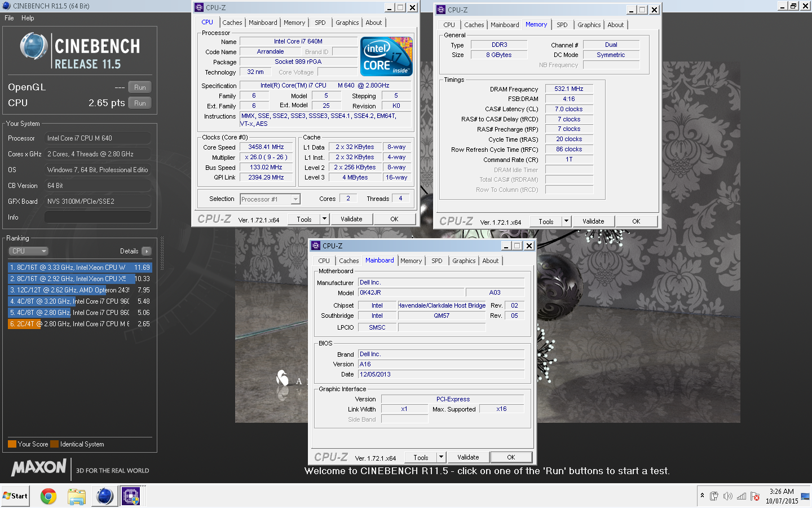Click the MAXON logo in Cinebench
This screenshot has width=812, height=508.
pyautogui.click(x=39, y=467)
